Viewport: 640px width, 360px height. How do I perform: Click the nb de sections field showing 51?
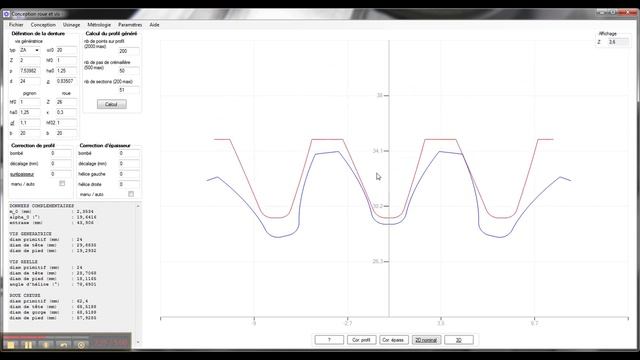coord(129,90)
